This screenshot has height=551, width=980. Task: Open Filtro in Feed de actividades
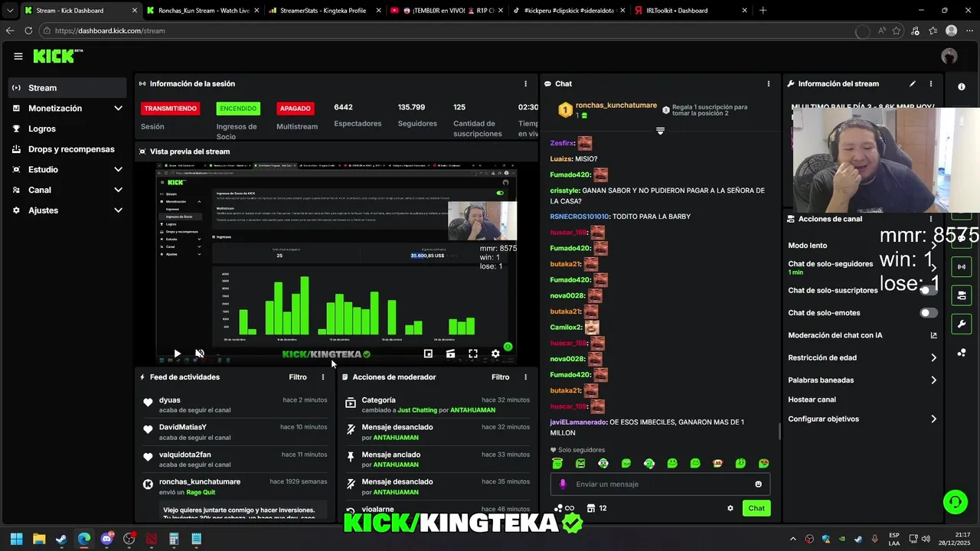(x=298, y=377)
